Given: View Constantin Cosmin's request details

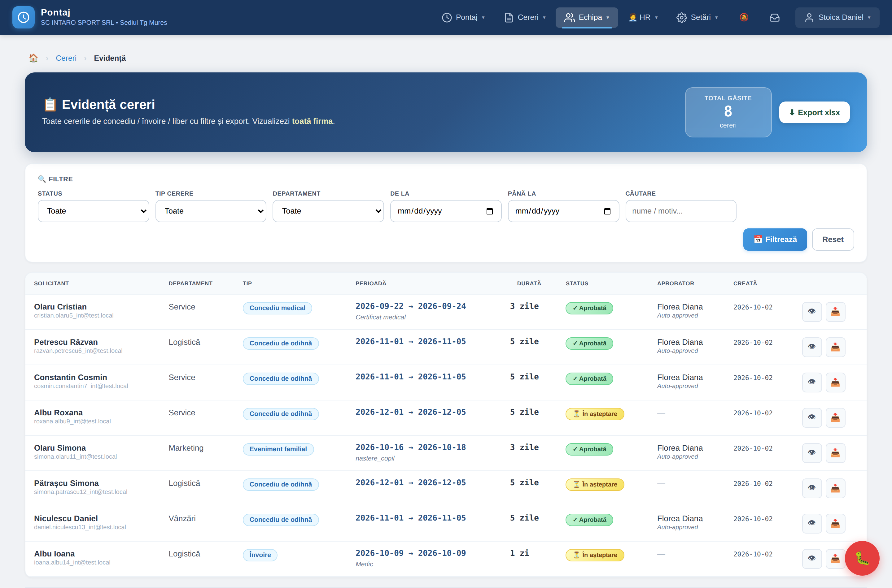Looking at the screenshot, I should [812, 382].
